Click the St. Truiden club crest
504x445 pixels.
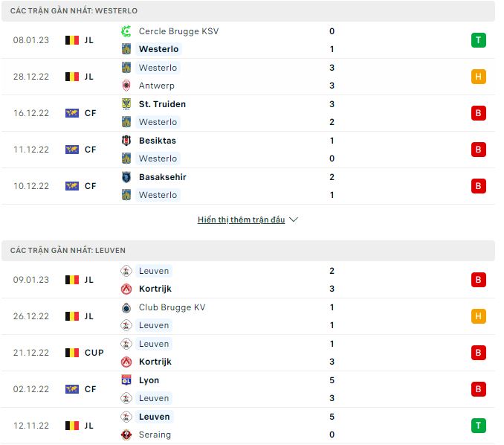coord(126,104)
